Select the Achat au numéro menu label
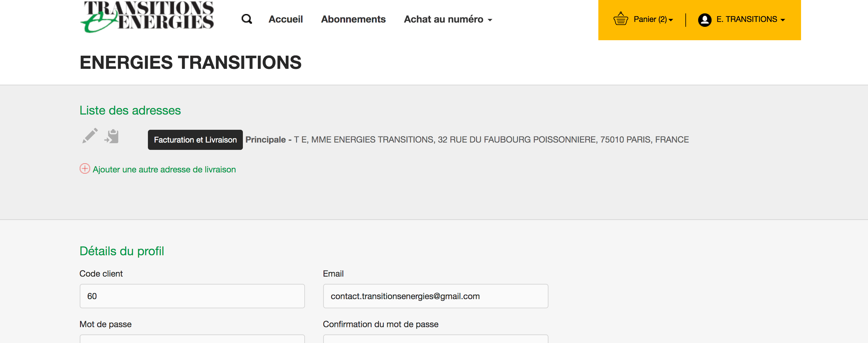Viewport: 868px width, 343px height. [x=443, y=19]
